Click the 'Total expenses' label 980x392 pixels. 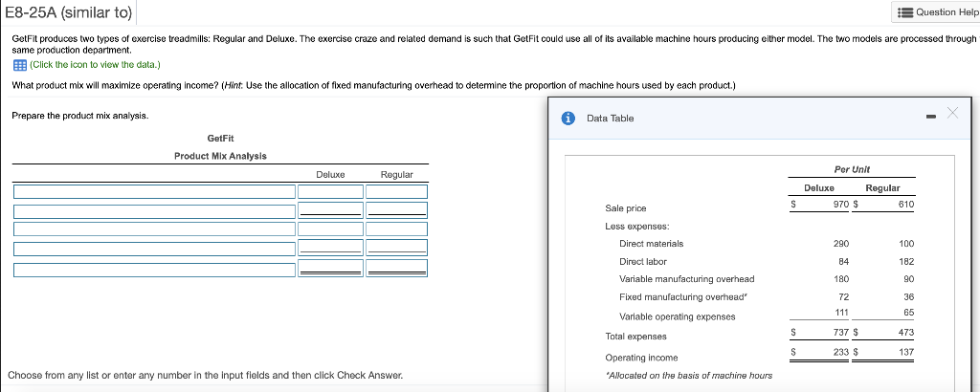[635, 337]
